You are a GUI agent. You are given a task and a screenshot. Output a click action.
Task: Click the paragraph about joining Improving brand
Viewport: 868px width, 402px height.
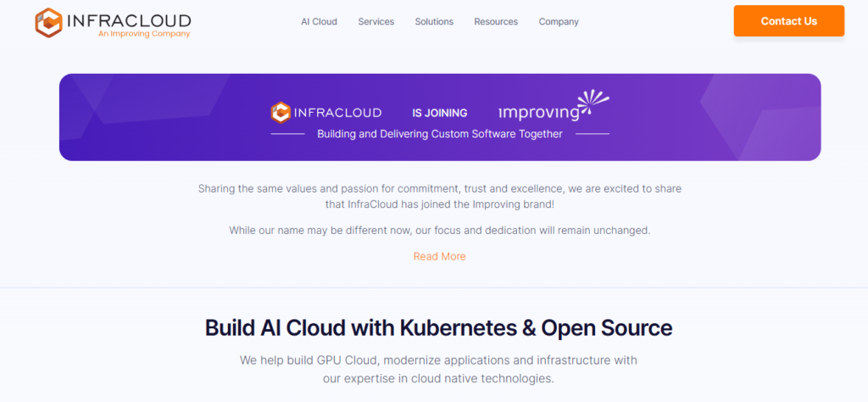[x=440, y=197]
